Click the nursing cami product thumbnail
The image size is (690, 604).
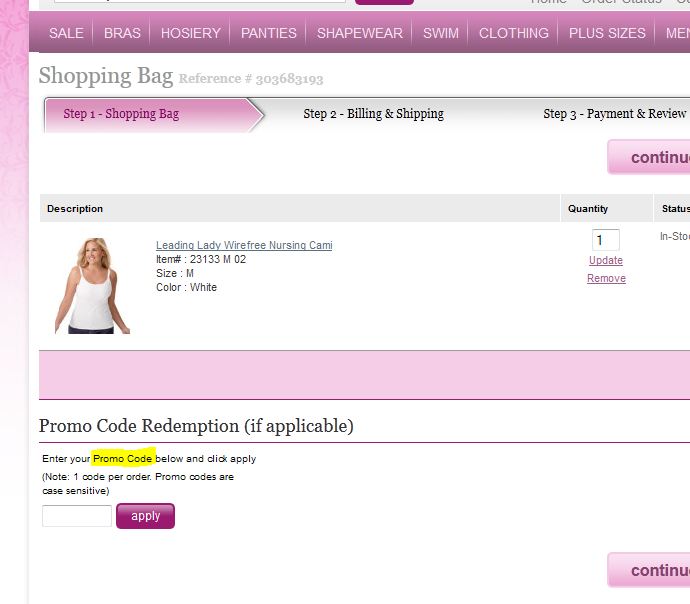coord(92,286)
